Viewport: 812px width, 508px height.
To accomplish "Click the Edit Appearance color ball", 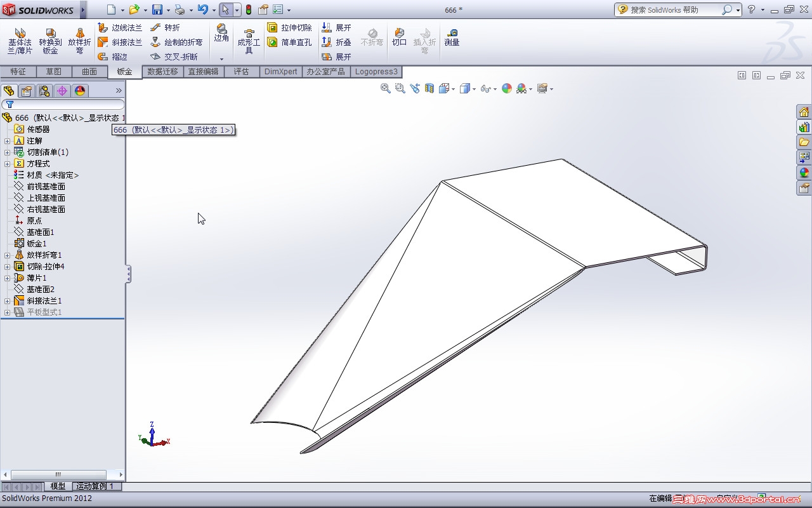I will [506, 89].
